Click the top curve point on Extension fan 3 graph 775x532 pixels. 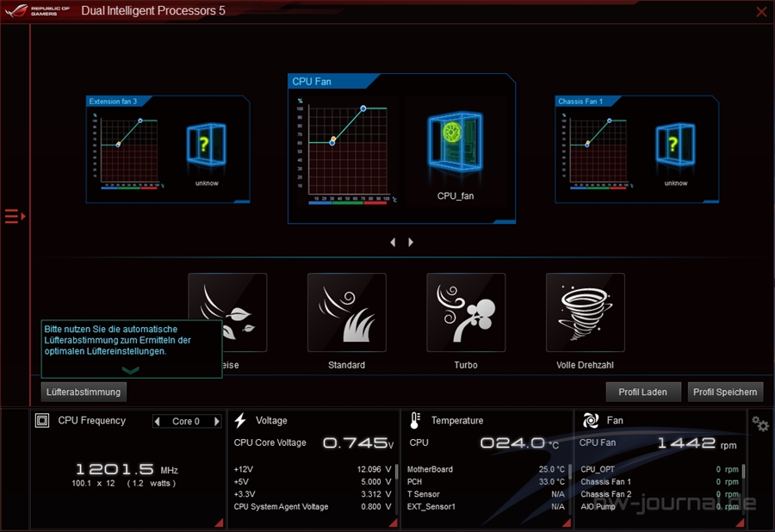tap(140, 121)
